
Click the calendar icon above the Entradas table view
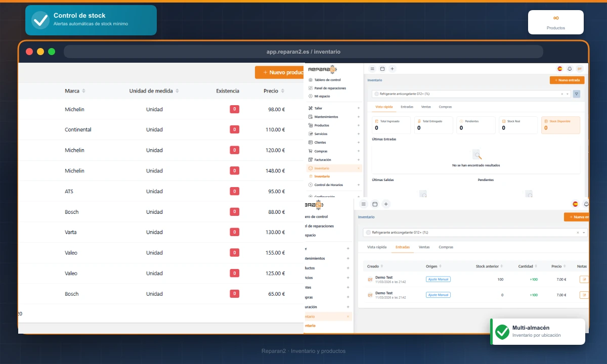pos(375,204)
